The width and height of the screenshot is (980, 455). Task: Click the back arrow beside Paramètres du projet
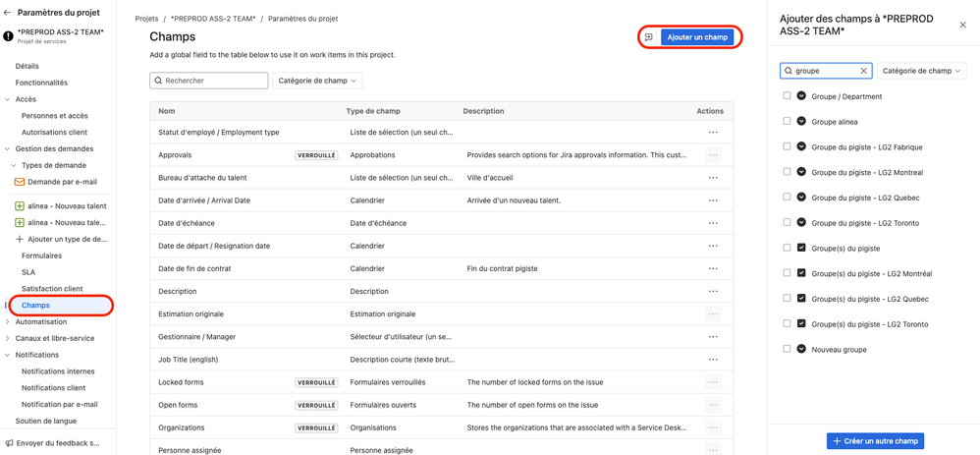tap(8, 13)
